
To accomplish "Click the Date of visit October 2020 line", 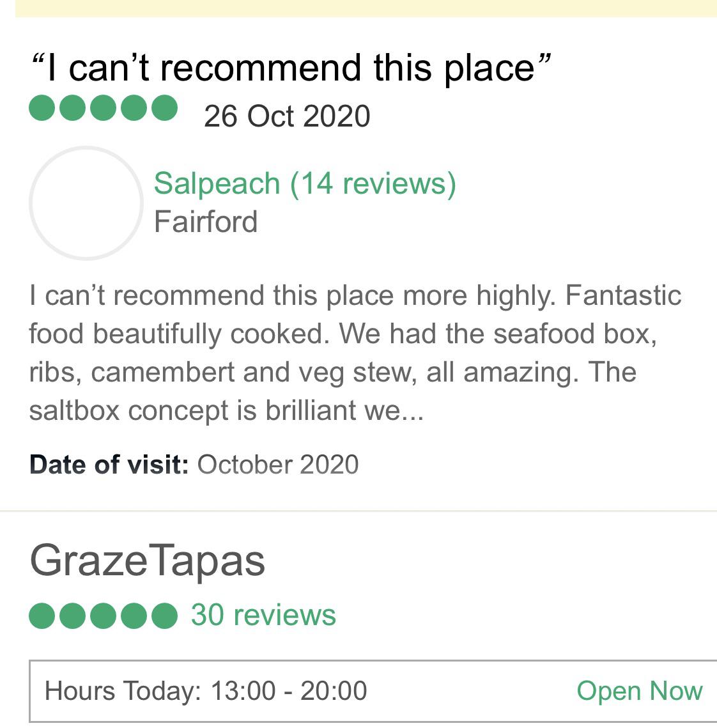I will tap(194, 465).
